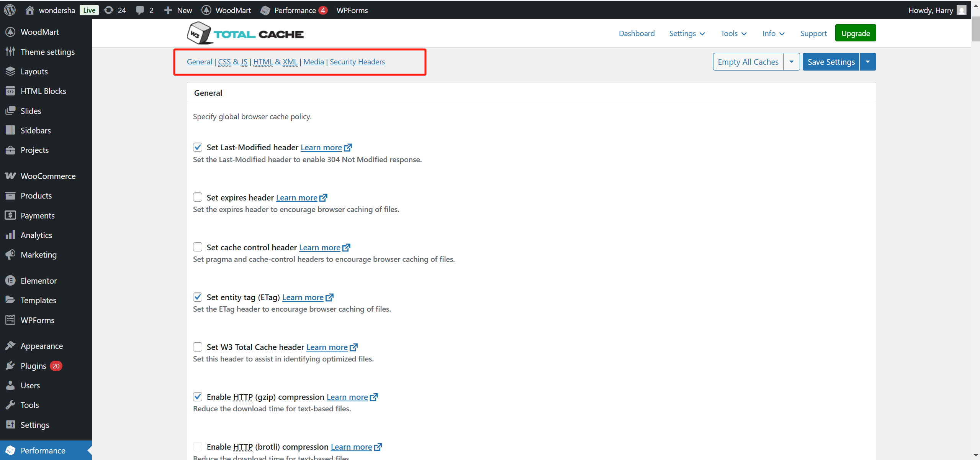Click the green Upgrade button
The width and height of the screenshot is (980, 460).
pos(855,33)
